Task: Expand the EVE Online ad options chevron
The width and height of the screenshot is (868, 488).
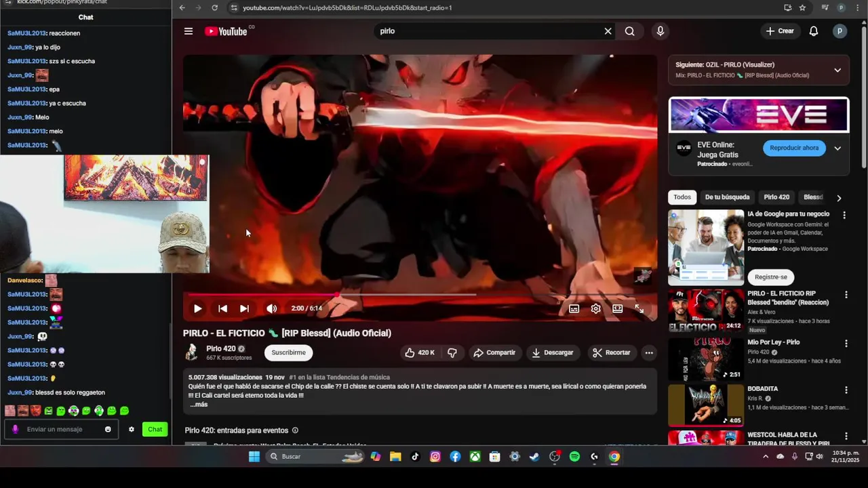Action: (837, 148)
